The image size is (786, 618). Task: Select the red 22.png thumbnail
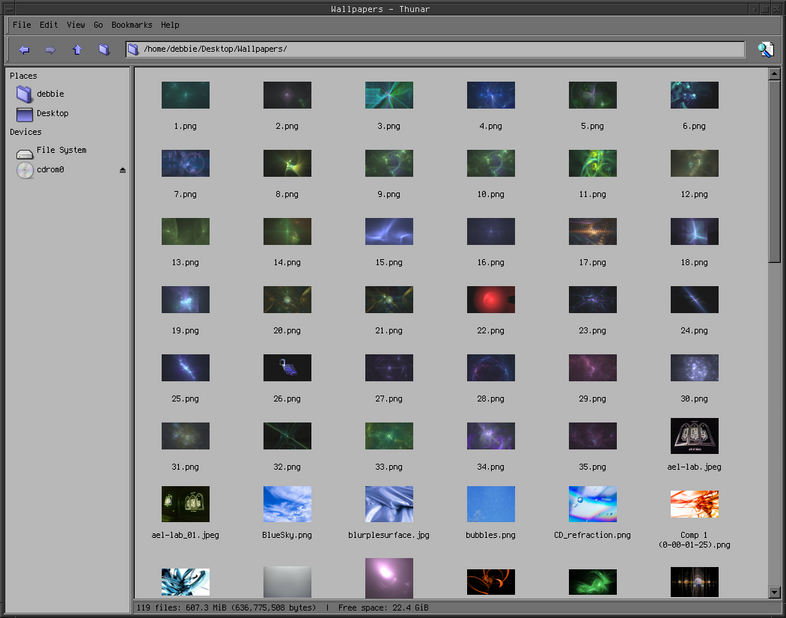coord(491,300)
